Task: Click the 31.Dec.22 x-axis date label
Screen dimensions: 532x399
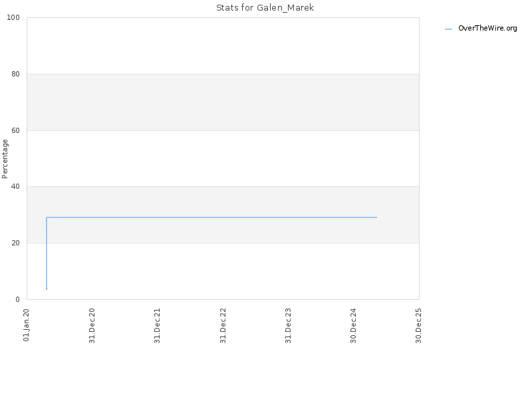Action: pos(223,326)
